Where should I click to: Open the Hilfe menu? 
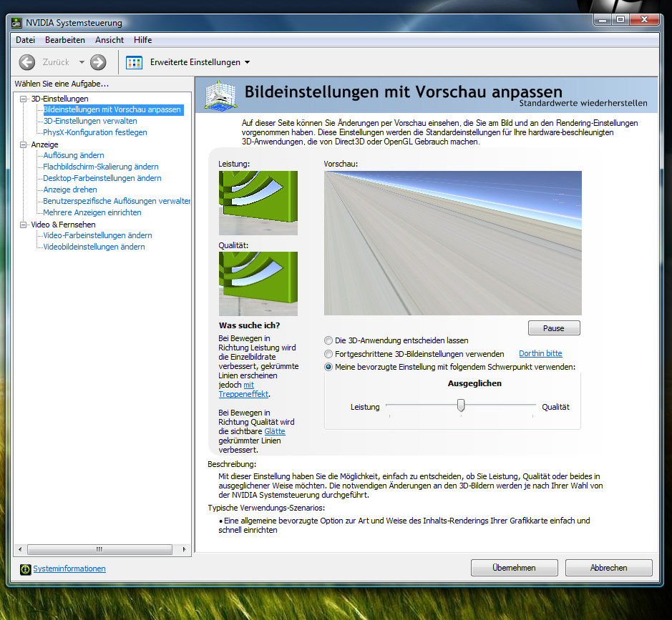(x=142, y=40)
